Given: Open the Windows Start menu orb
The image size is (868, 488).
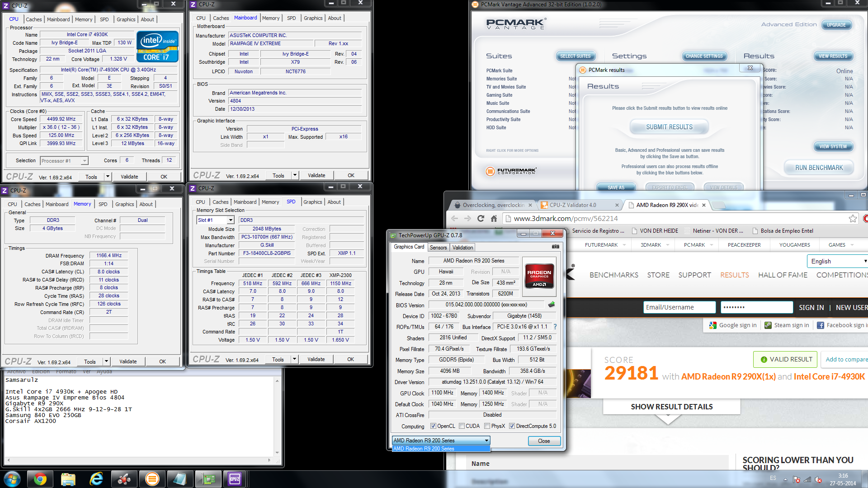Looking at the screenshot, I should coord(12,479).
